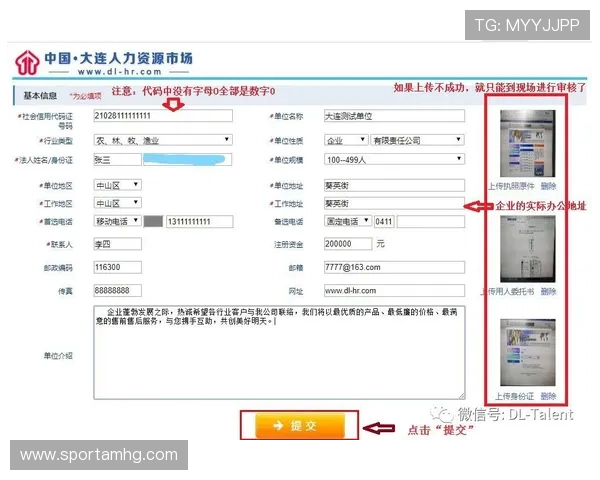Click the 单位地址 address field
600x480 pixels.
click(x=394, y=185)
